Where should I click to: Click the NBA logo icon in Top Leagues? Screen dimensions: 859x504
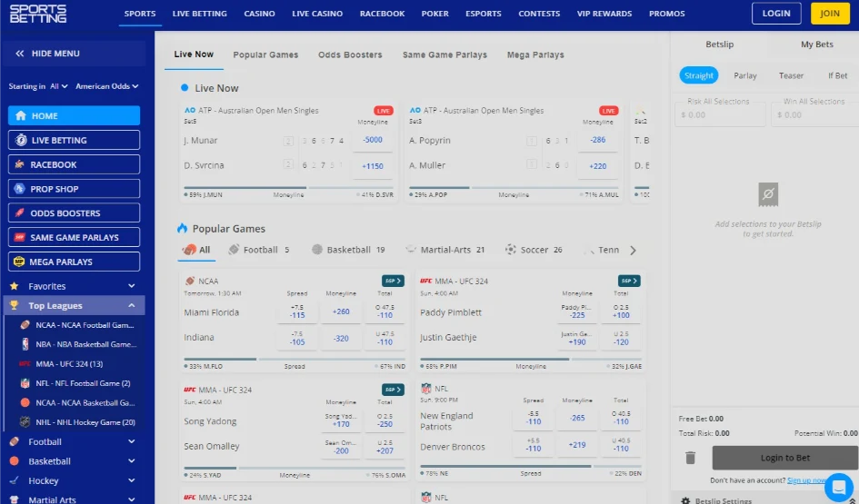click(x=25, y=344)
